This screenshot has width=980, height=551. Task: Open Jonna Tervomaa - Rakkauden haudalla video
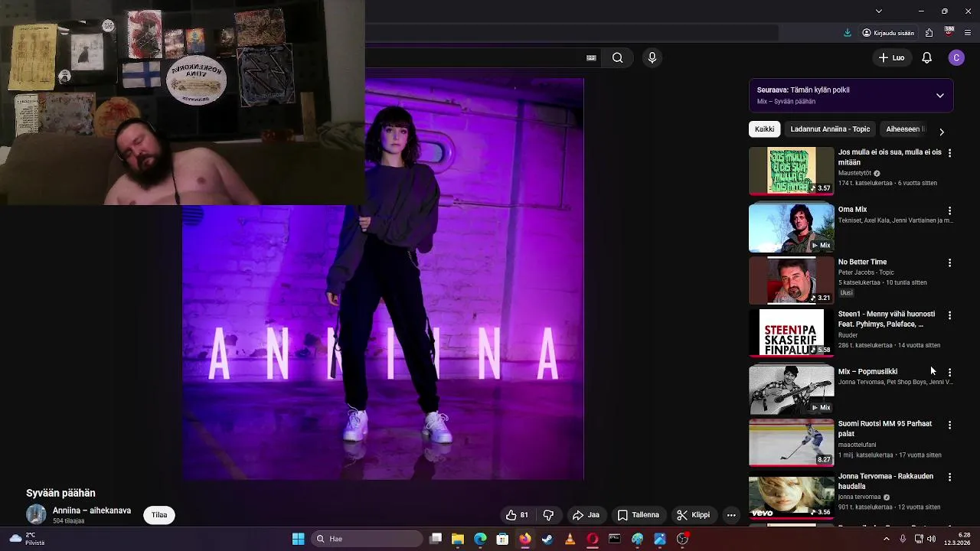point(885,481)
